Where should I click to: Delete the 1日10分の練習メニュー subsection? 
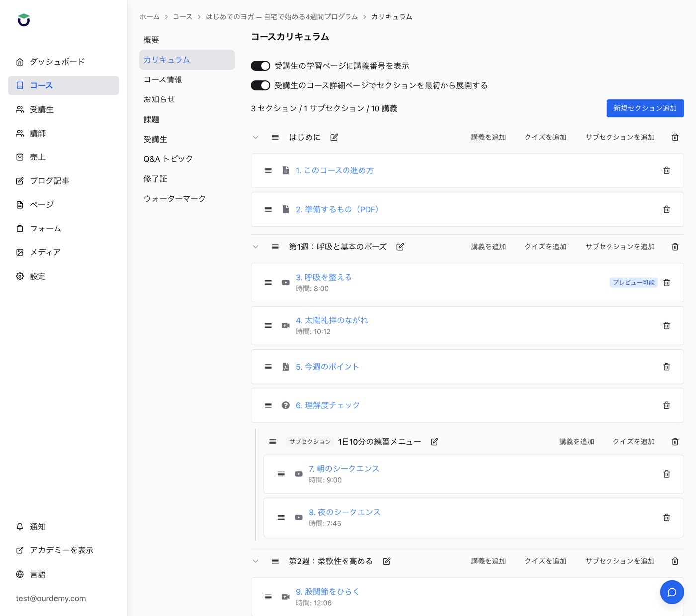675,442
